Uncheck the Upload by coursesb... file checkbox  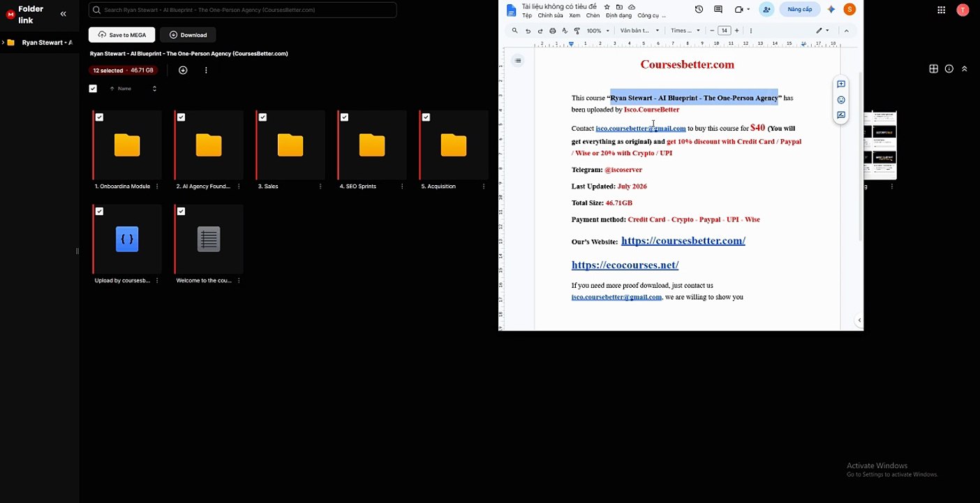click(x=99, y=211)
